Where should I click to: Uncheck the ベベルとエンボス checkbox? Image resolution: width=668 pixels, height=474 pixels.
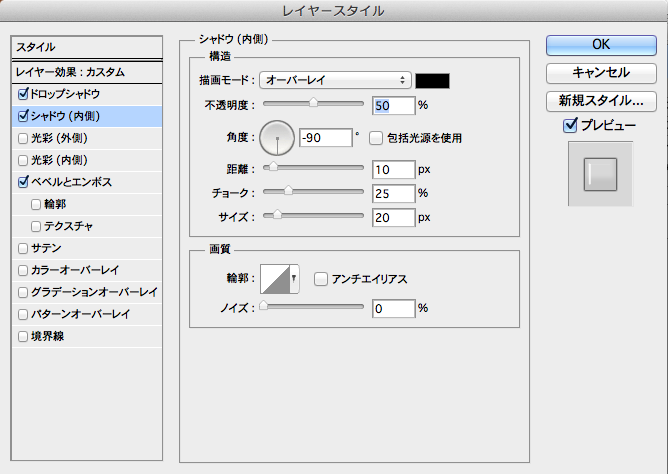[x=23, y=182]
